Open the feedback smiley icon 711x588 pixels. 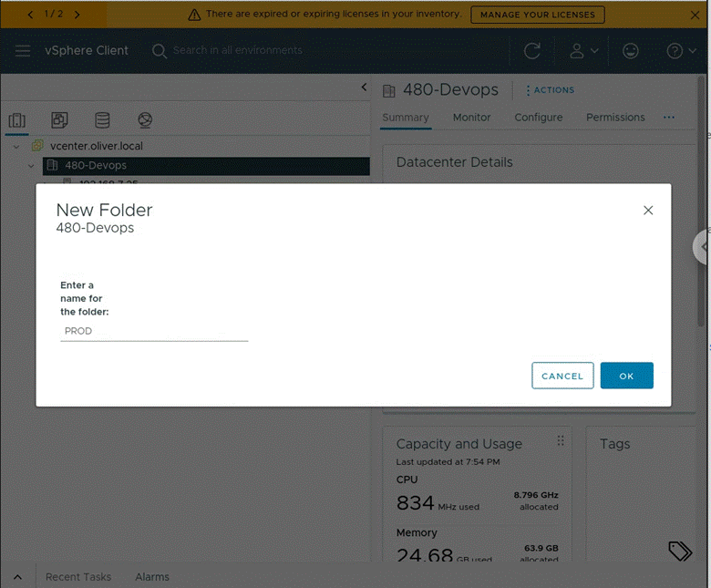630,51
